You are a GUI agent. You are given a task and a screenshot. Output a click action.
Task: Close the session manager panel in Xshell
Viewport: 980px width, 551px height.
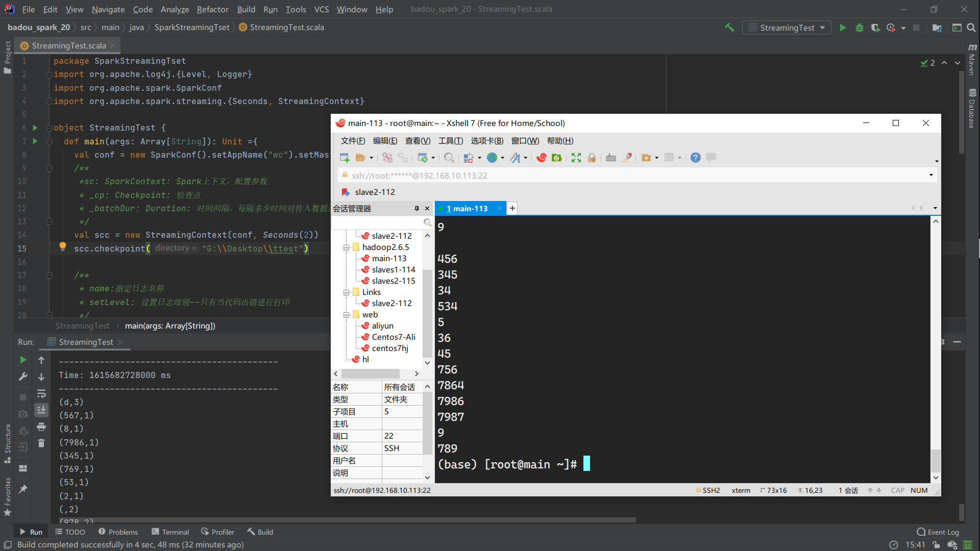tap(427, 209)
